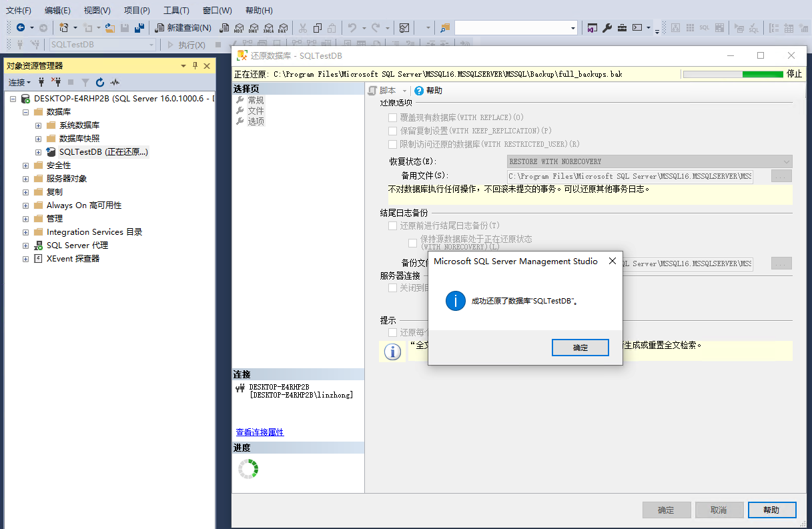Expand the 安全性 tree node

pyautogui.click(x=25, y=165)
